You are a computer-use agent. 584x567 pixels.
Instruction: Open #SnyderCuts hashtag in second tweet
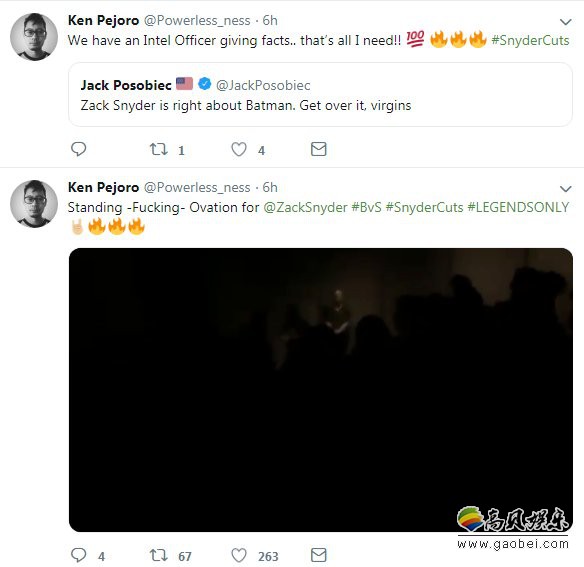pos(424,207)
